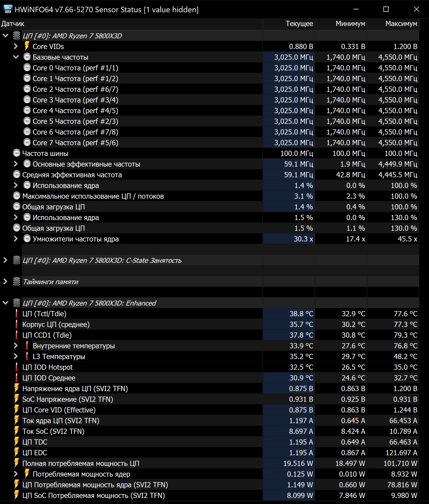Expand Умножители частоты ядра

point(16,239)
